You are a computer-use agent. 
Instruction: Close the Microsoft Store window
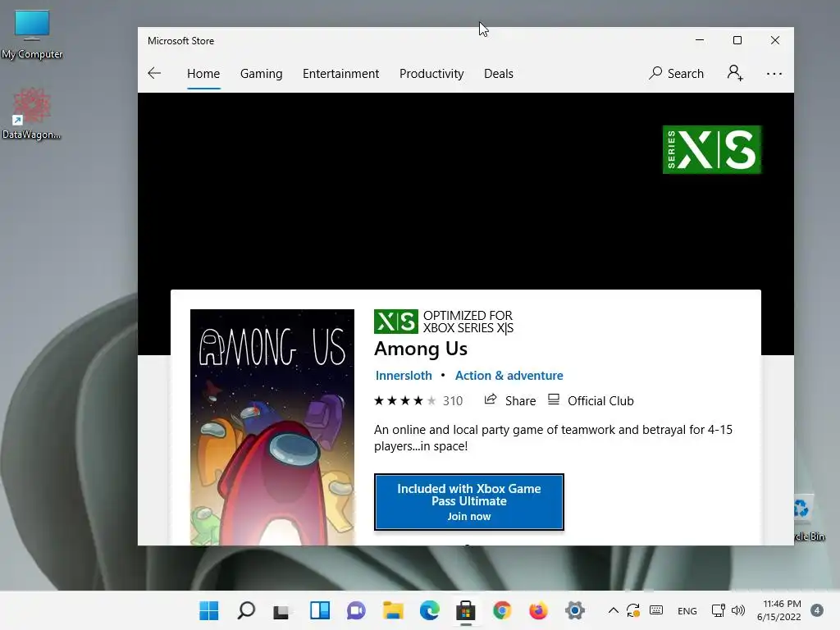[x=774, y=40]
